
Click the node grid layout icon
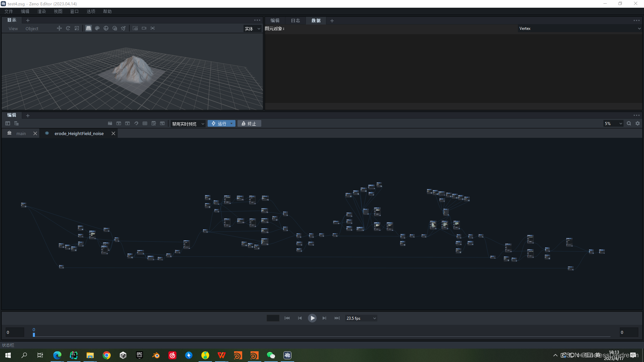pos(145,124)
